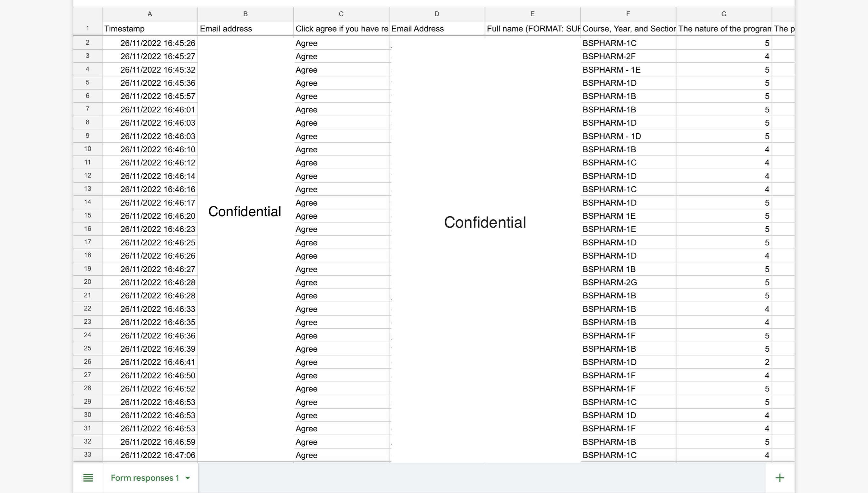The width and height of the screenshot is (868, 493).
Task: Click the add new sheet plus icon
Action: coord(780,478)
